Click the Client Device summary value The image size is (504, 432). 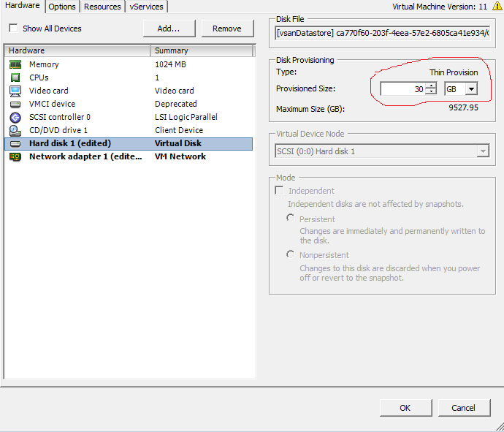pos(179,131)
